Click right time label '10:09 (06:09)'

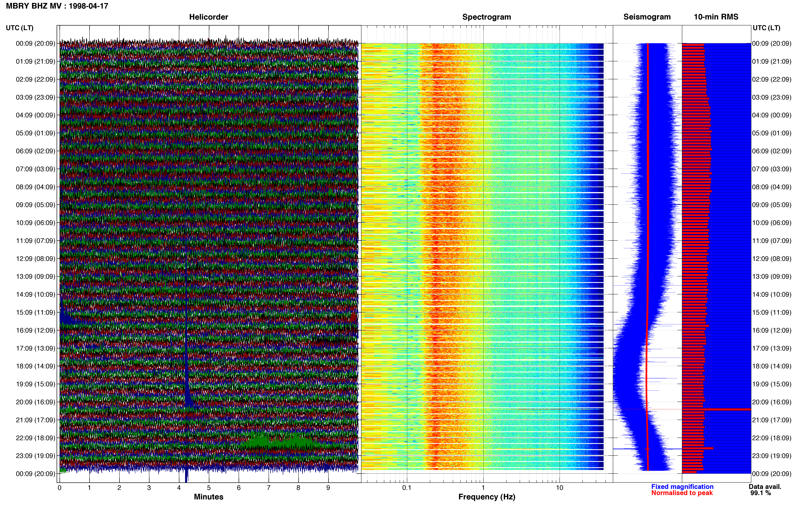coord(772,223)
